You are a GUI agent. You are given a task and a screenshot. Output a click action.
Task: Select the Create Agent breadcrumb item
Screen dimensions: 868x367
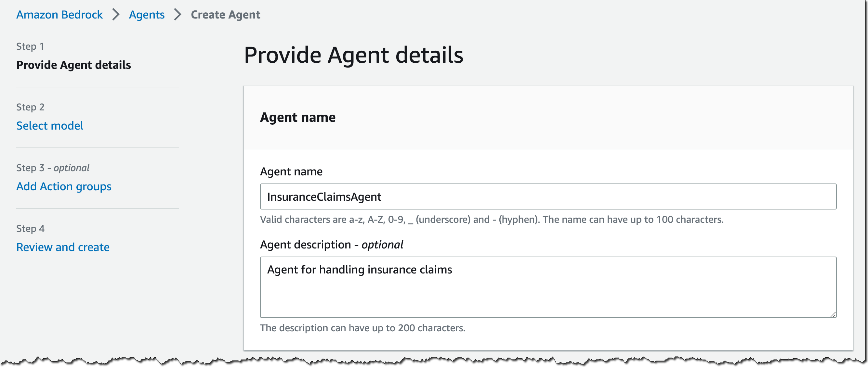pyautogui.click(x=225, y=15)
